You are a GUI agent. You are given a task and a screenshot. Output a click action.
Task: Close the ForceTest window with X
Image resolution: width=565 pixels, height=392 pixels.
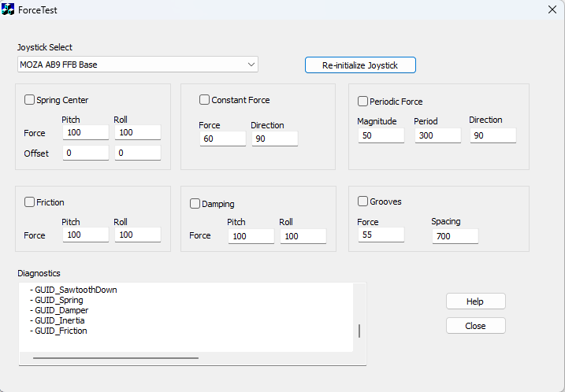click(552, 9)
